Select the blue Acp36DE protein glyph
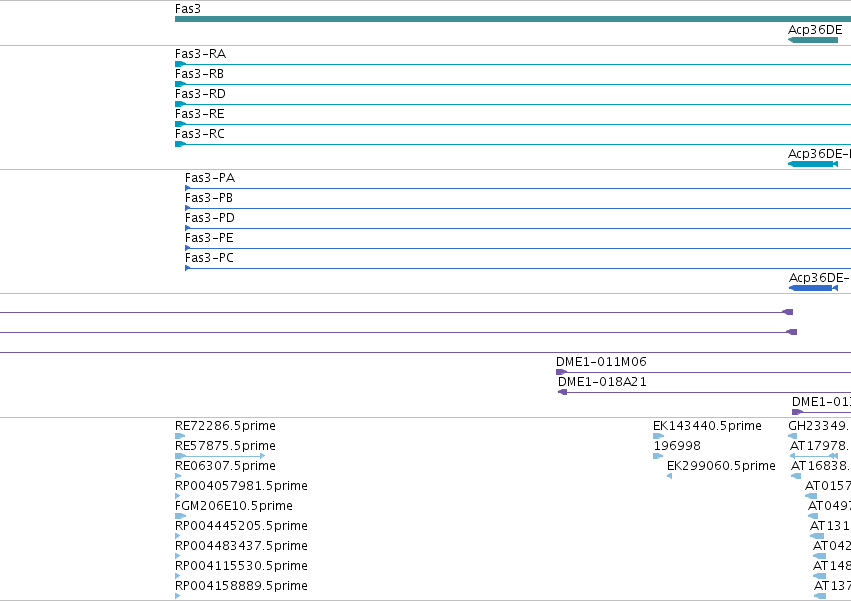 click(x=813, y=288)
